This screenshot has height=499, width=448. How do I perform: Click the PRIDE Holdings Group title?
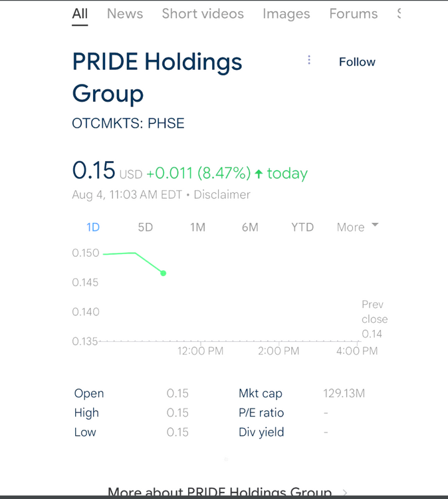click(157, 77)
